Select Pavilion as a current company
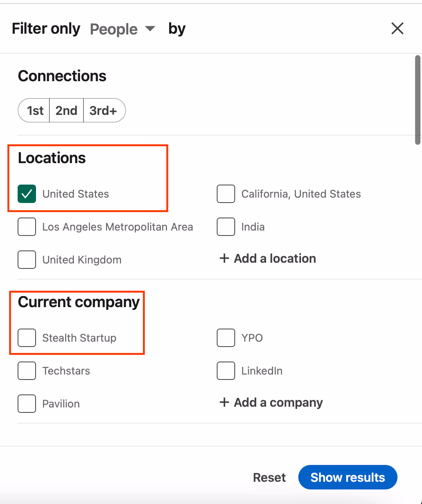 26,404
